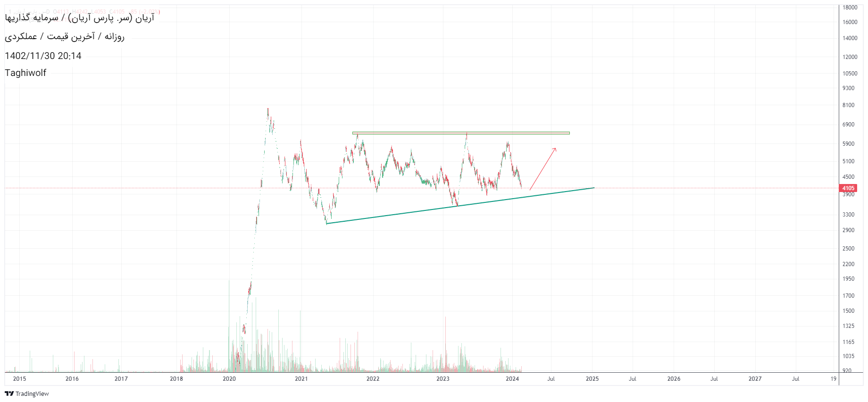Click the 2022 label on time axis
This screenshot has width=868, height=402.
pyautogui.click(x=373, y=378)
